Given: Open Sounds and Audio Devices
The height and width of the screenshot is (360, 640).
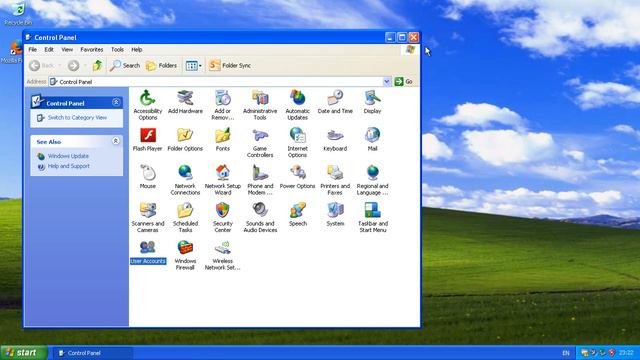Looking at the screenshot, I should click(x=260, y=218).
